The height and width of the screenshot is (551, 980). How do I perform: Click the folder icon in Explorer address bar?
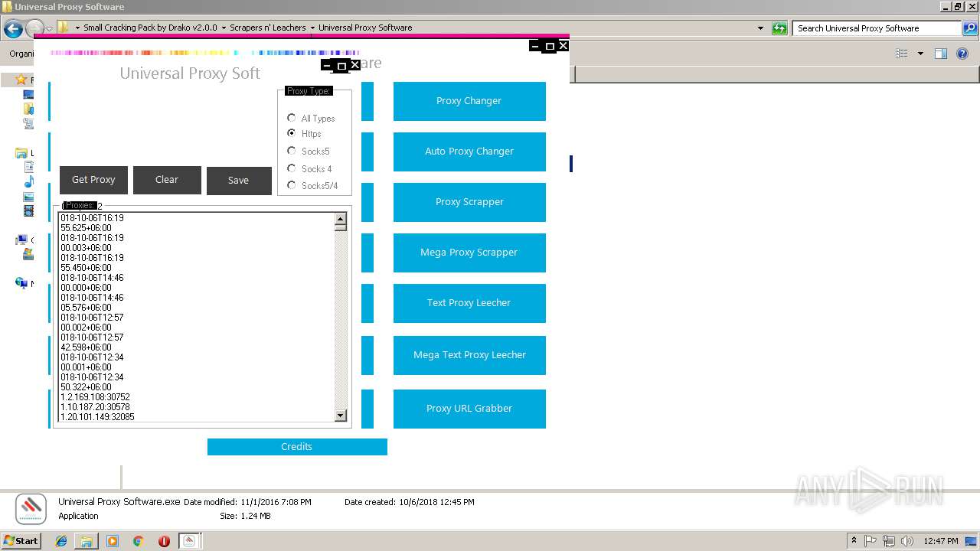tap(64, 28)
